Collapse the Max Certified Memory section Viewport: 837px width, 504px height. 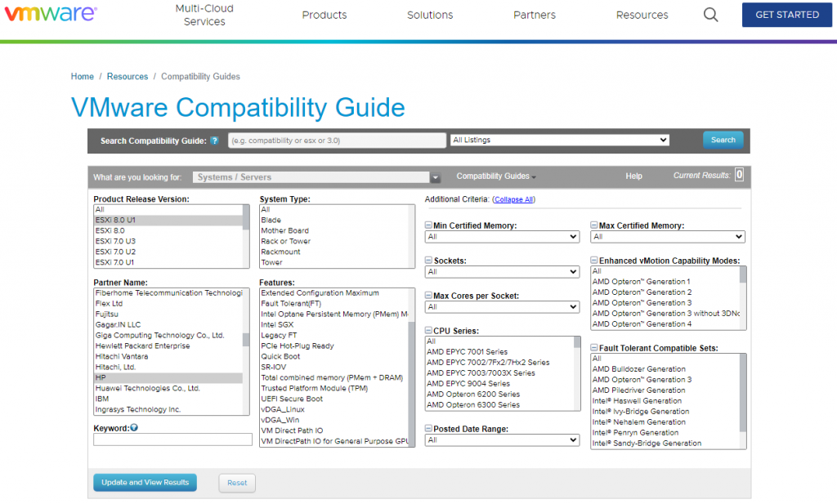pos(594,225)
